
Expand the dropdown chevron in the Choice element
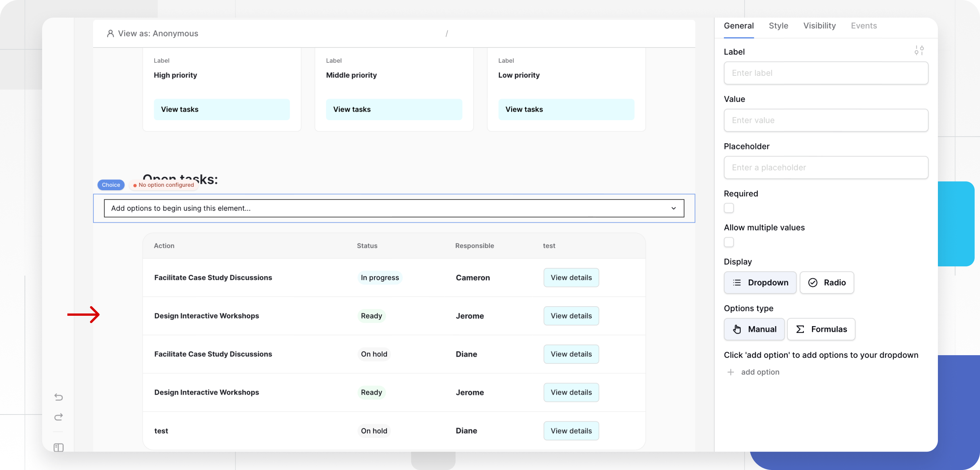click(674, 208)
